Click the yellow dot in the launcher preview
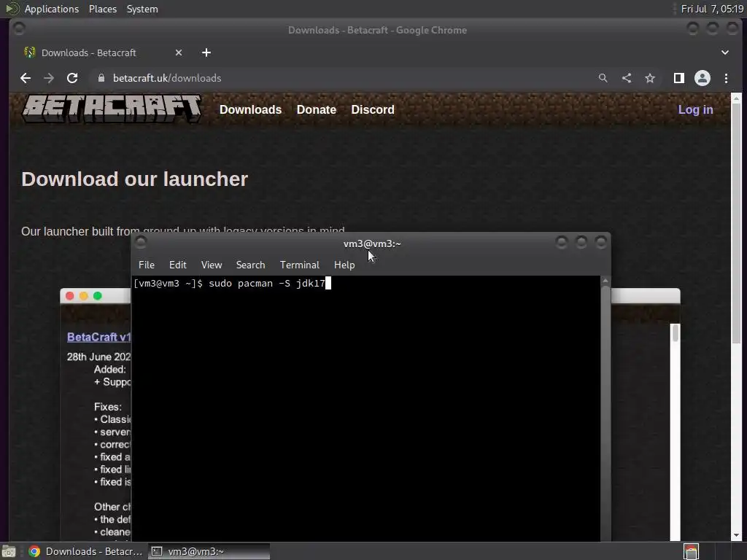The image size is (747, 560). click(84, 296)
